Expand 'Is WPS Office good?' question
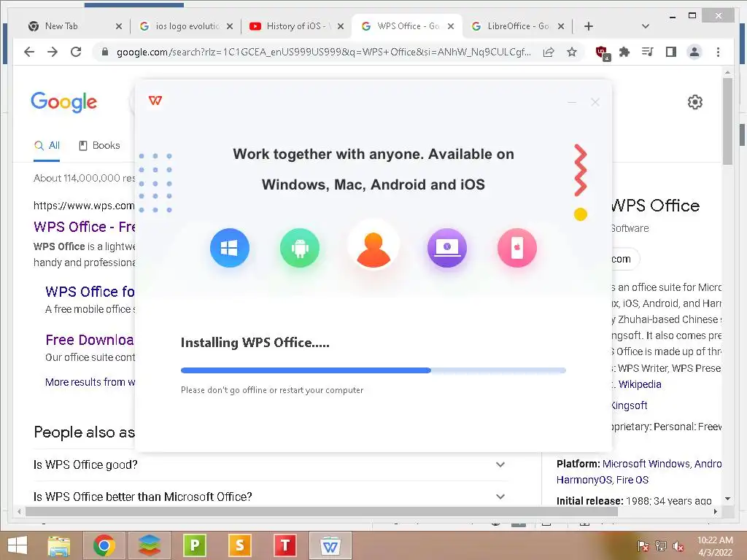Screen dimensions: 747x560 [269, 464]
